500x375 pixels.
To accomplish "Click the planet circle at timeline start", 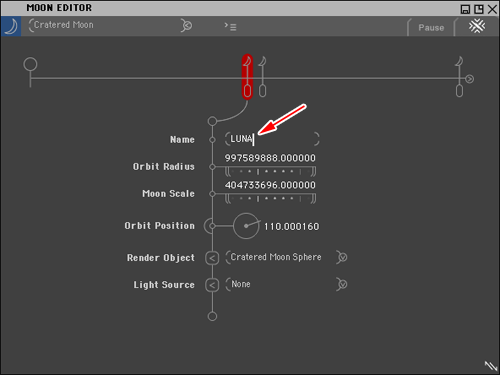I will point(30,64).
